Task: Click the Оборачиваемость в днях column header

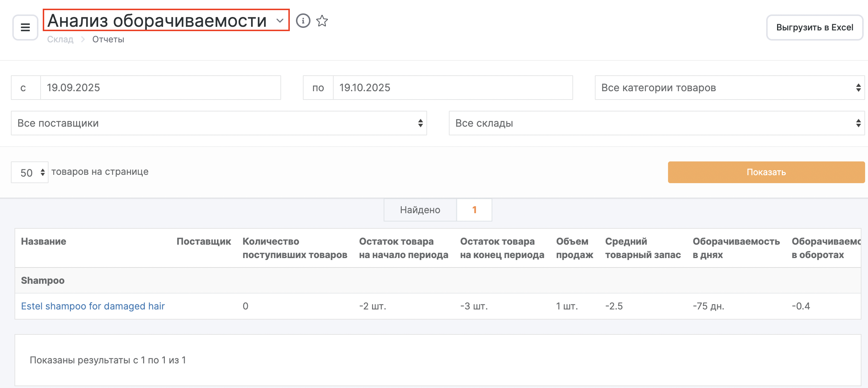Action: pos(736,248)
